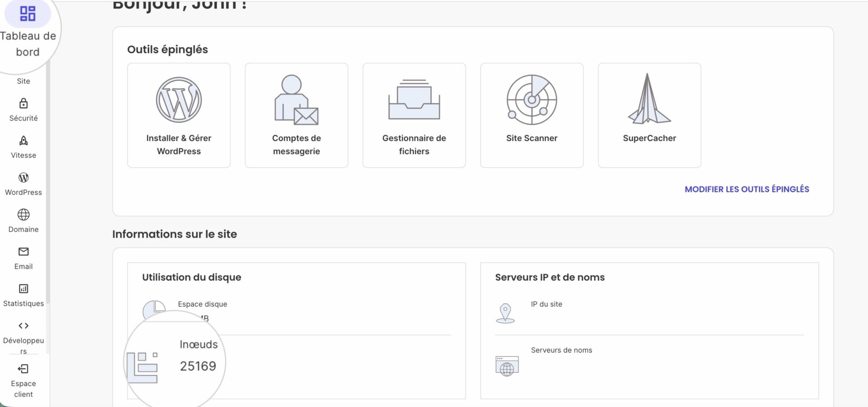This screenshot has width=868, height=407.
Task: Click the sidebar vertical scrollbar
Action: click(47, 179)
